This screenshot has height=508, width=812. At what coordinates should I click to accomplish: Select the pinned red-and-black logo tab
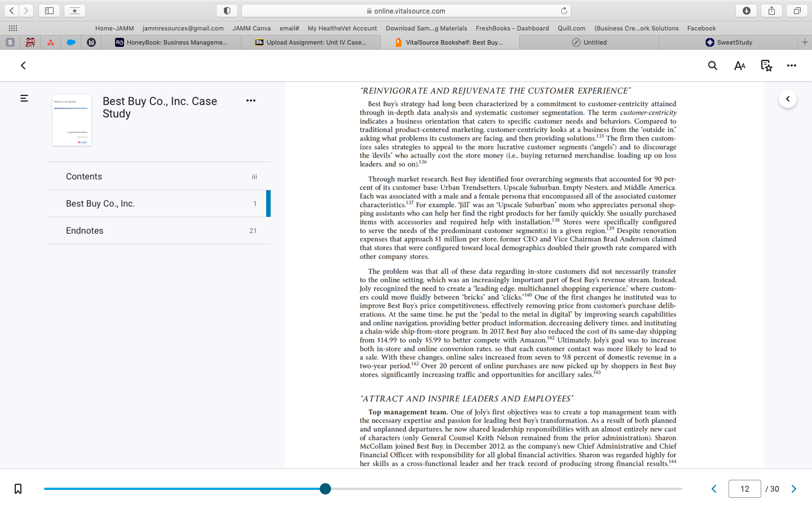30,42
